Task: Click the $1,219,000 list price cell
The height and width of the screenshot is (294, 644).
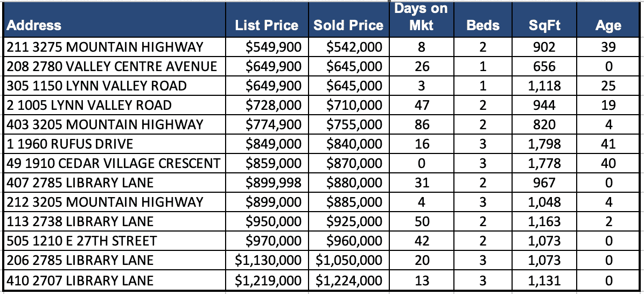Action: [x=268, y=281]
